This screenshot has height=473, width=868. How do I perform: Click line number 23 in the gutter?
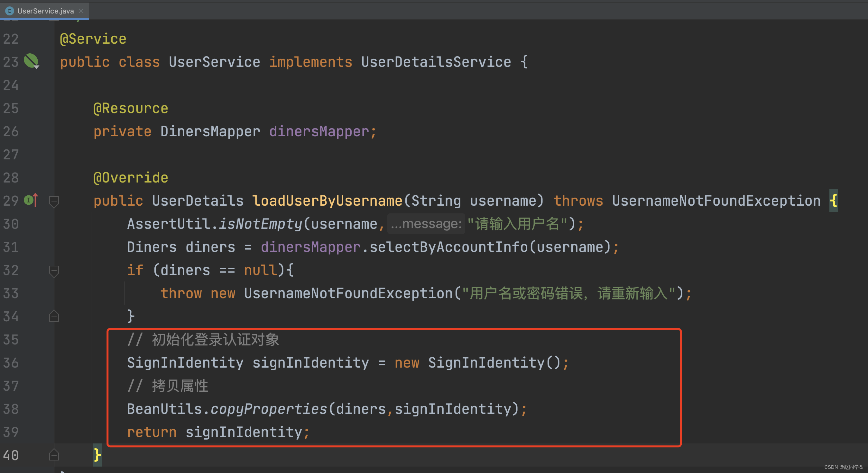pyautogui.click(x=11, y=62)
